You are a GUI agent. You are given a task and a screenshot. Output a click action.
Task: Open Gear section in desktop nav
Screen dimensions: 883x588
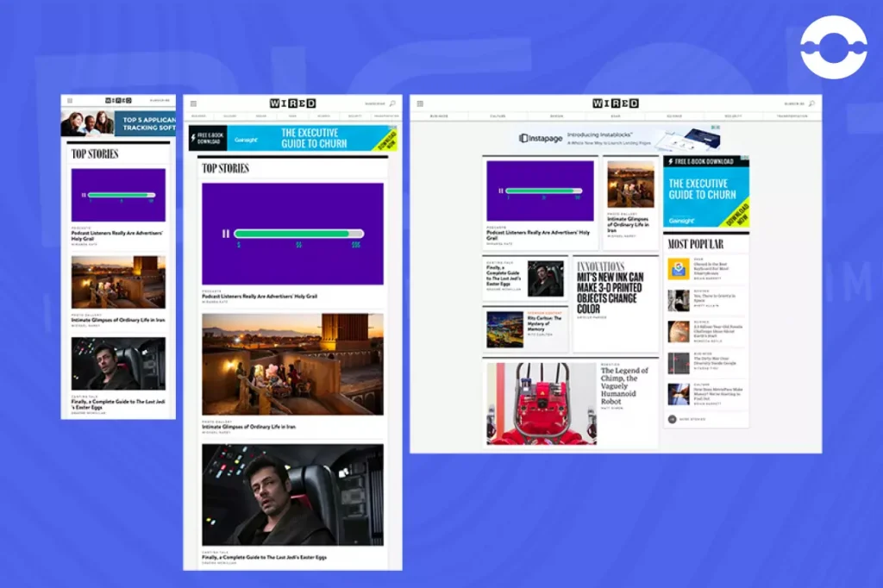616,116
